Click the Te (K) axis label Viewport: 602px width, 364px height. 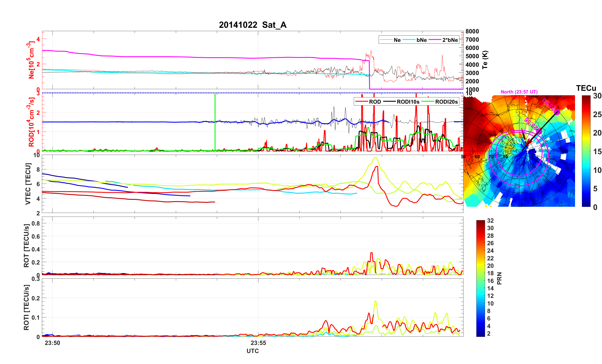coord(485,60)
